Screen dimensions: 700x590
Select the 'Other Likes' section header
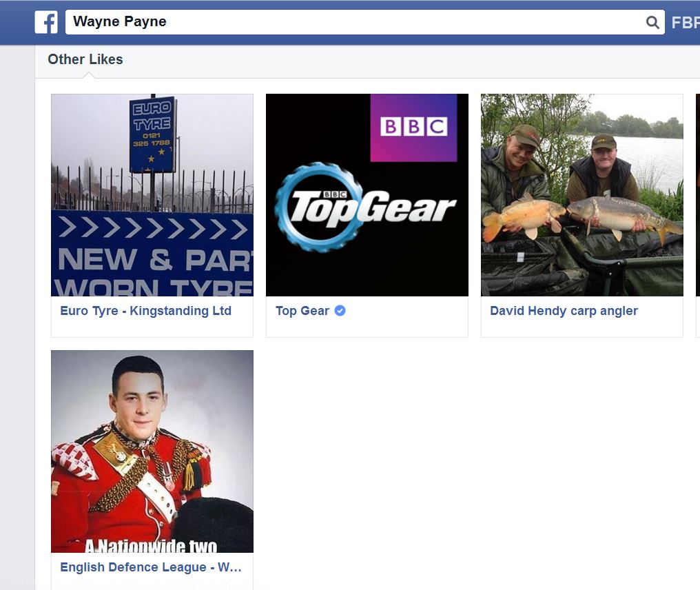(85, 60)
